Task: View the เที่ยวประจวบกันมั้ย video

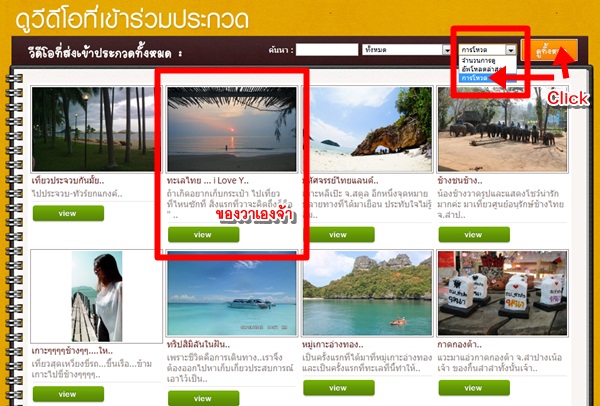Action: point(68,214)
